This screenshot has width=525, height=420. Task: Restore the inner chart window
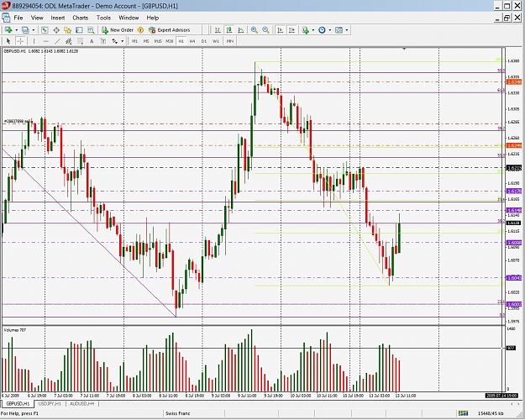507,18
